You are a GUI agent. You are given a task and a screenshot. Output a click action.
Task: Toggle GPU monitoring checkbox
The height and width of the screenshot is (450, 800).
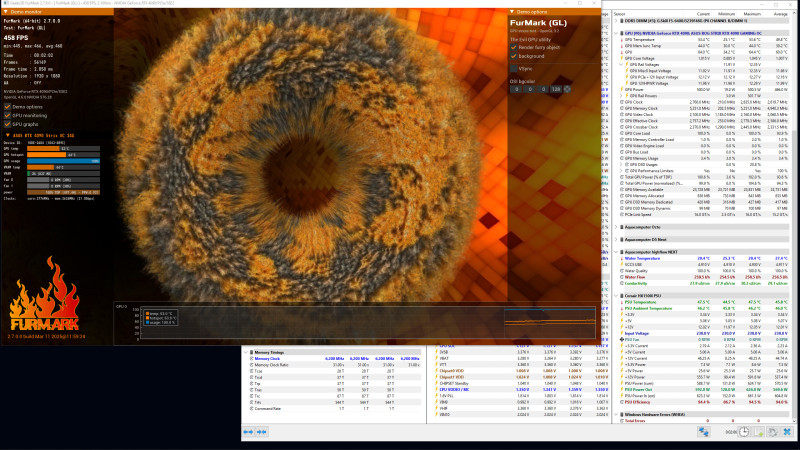[x=7, y=115]
